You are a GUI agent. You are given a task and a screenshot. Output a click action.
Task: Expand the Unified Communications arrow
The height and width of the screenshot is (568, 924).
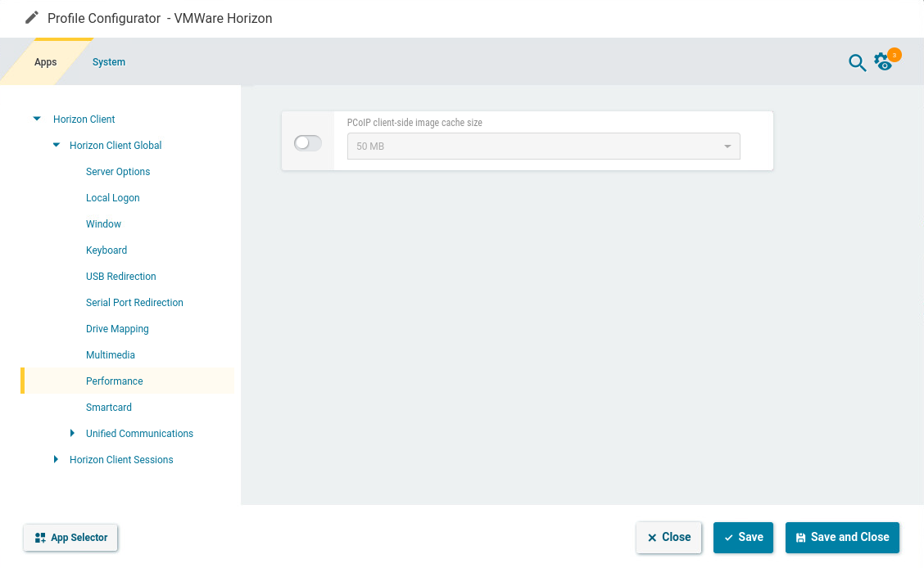[x=72, y=433]
